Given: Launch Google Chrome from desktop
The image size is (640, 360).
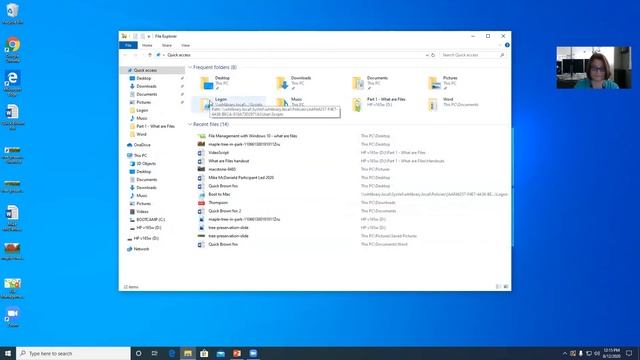Looking at the screenshot, I should point(13,50).
